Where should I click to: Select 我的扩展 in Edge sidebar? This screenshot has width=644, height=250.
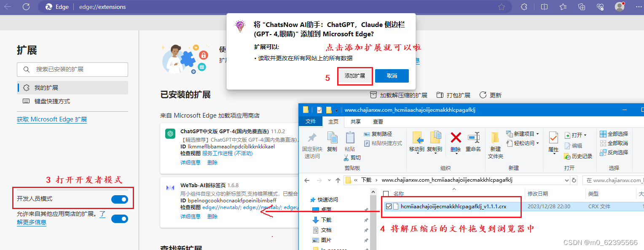point(73,88)
